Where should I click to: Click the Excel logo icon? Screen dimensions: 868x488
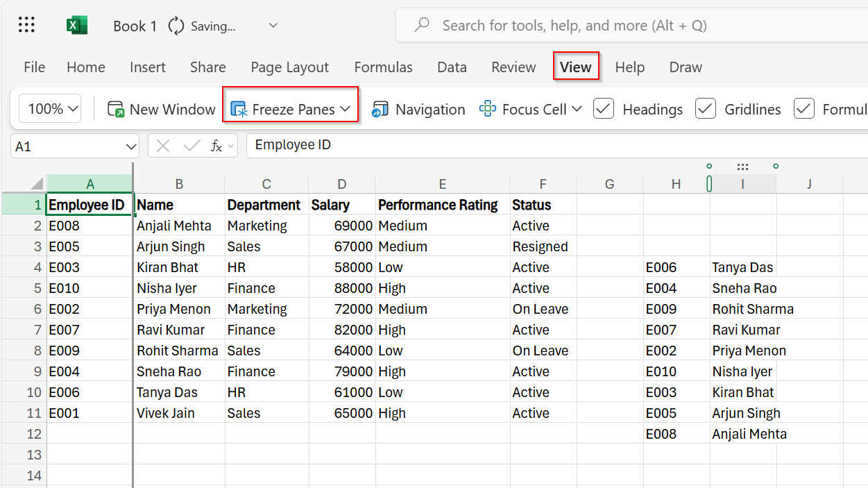[x=76, y=24]
